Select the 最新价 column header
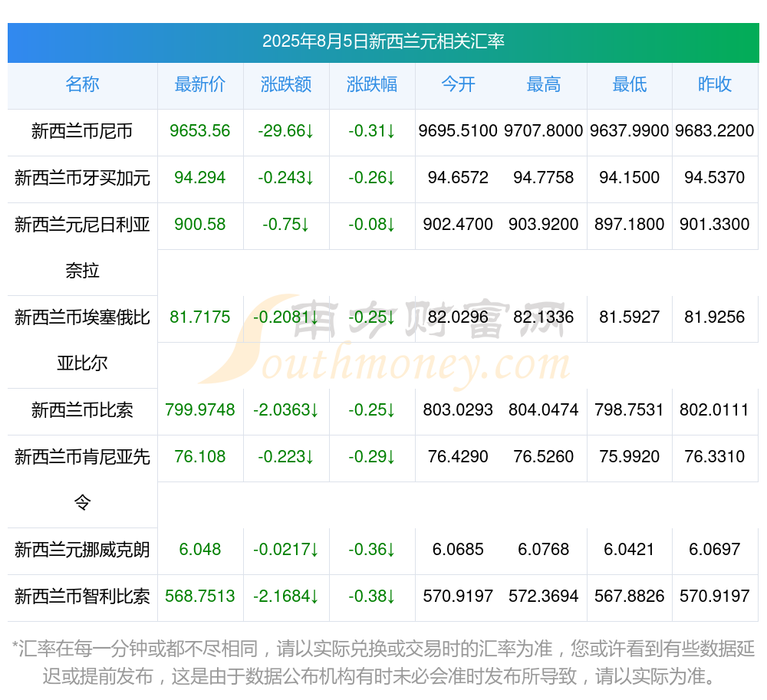 [200, 84]
